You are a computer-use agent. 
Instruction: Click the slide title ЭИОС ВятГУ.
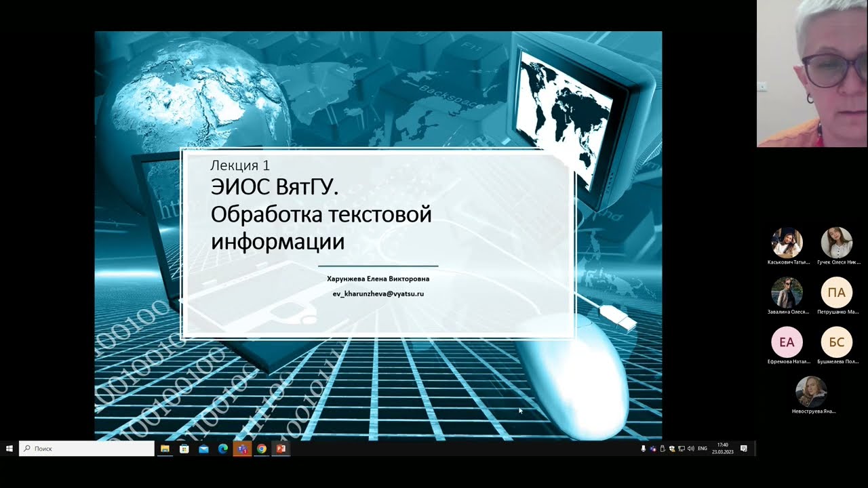(274, 186)
